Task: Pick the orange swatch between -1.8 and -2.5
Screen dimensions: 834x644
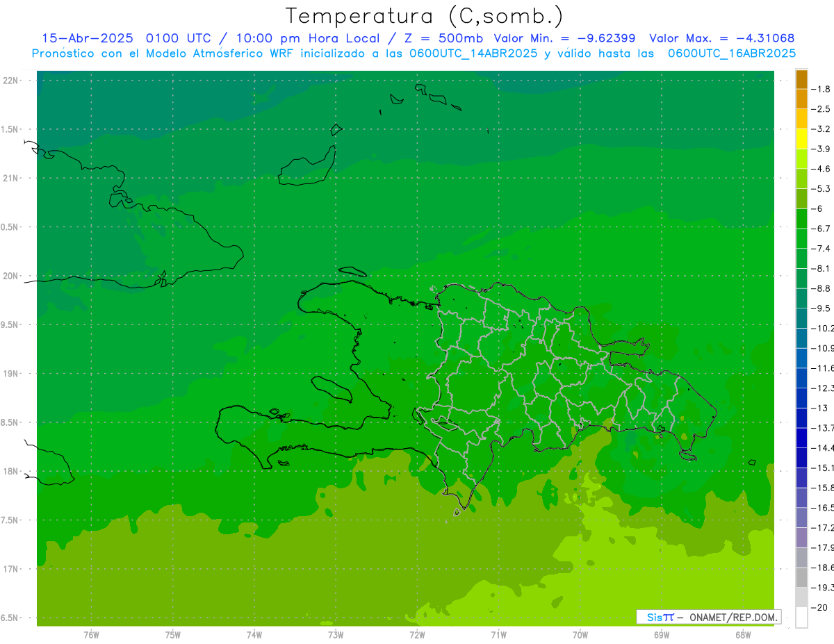Action: click(x=801, y=99)
